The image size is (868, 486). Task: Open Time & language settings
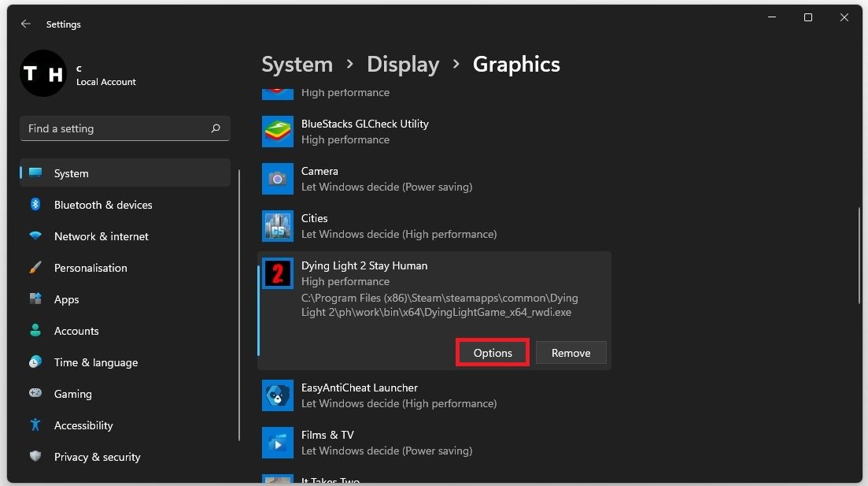tap(125, 362)
